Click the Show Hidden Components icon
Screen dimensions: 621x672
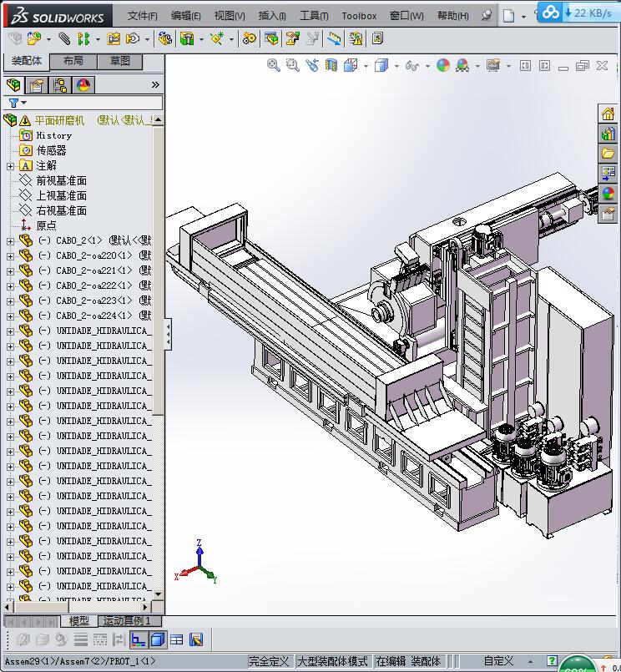[164, 39]
